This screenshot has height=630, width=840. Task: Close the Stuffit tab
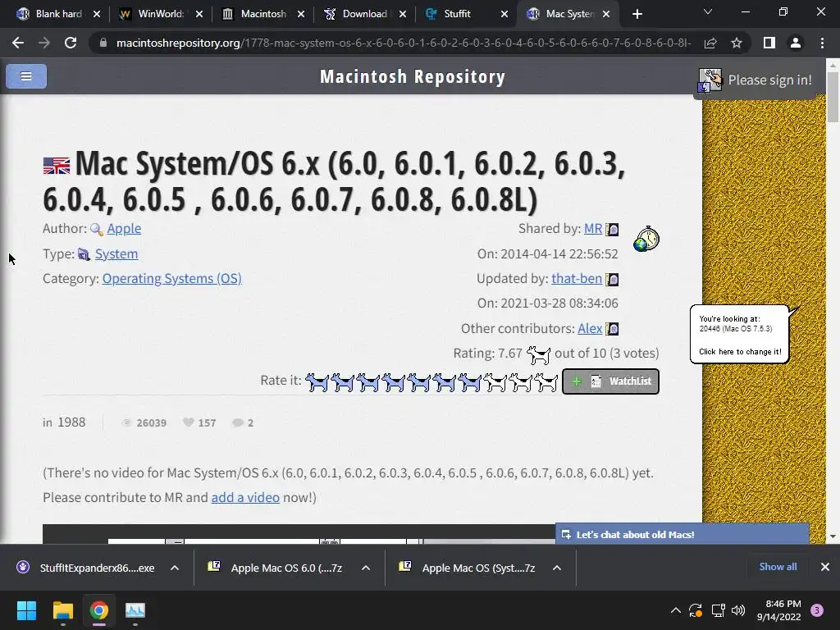[504, 14]
